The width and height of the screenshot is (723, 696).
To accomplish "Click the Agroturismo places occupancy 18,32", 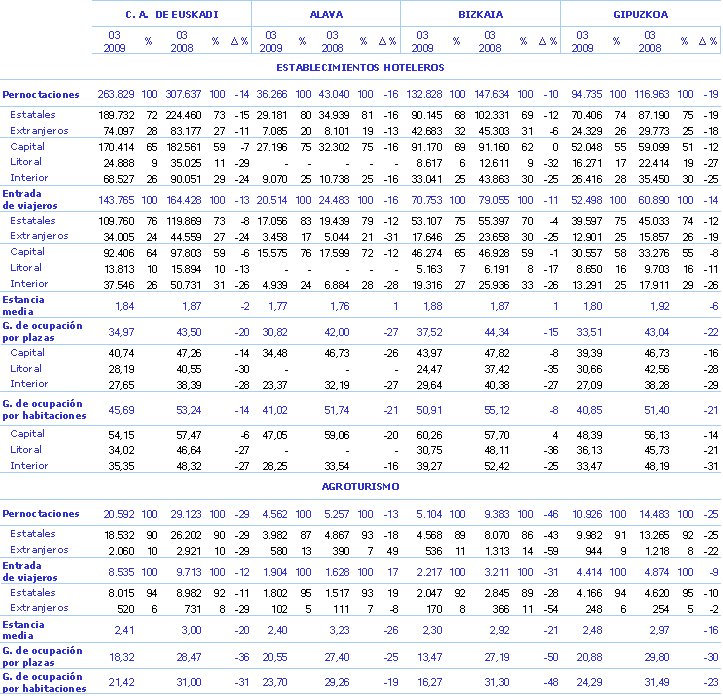I will (121, 657).
